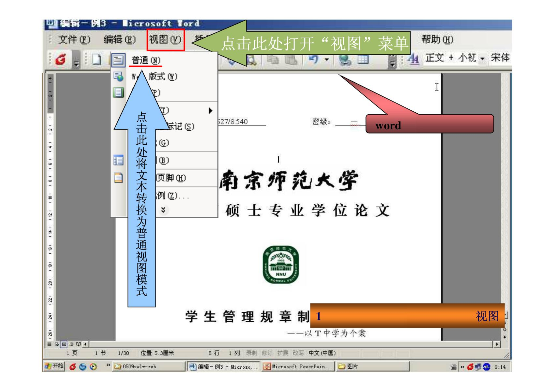
Task: Click the 9:14 system clock
Action: (500, 367)
